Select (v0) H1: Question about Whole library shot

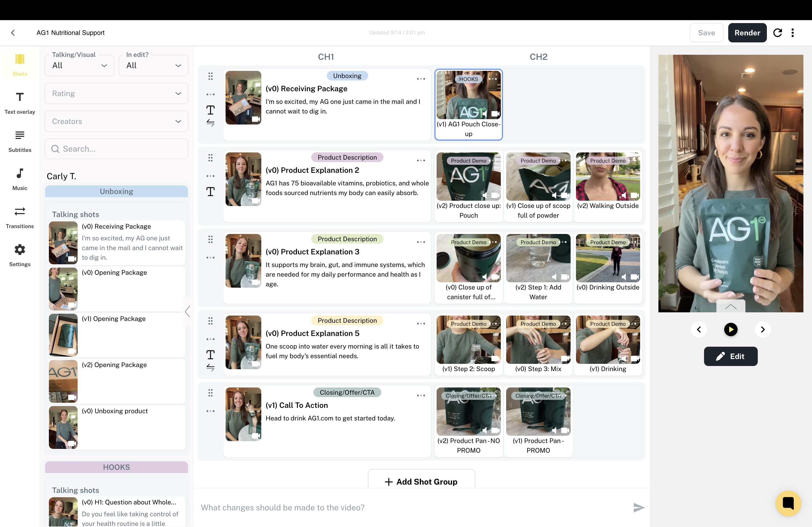tap(116, 512)
